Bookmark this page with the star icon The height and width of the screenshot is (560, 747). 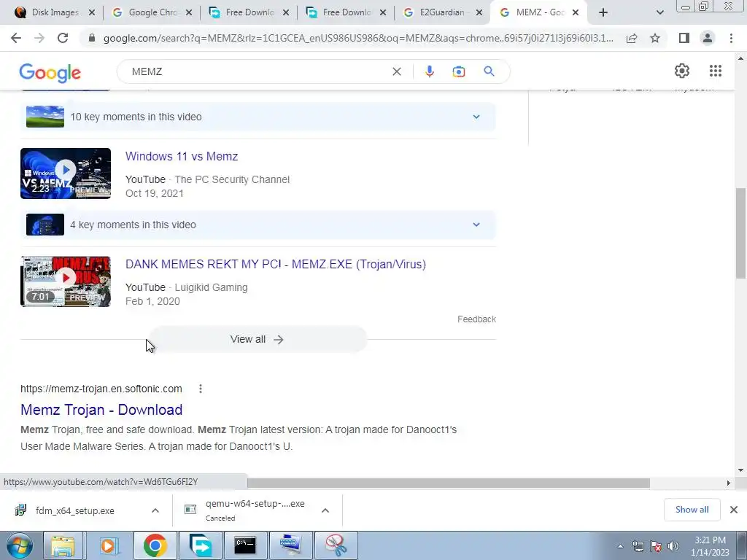pyautogui.click(x=655, y=38)
